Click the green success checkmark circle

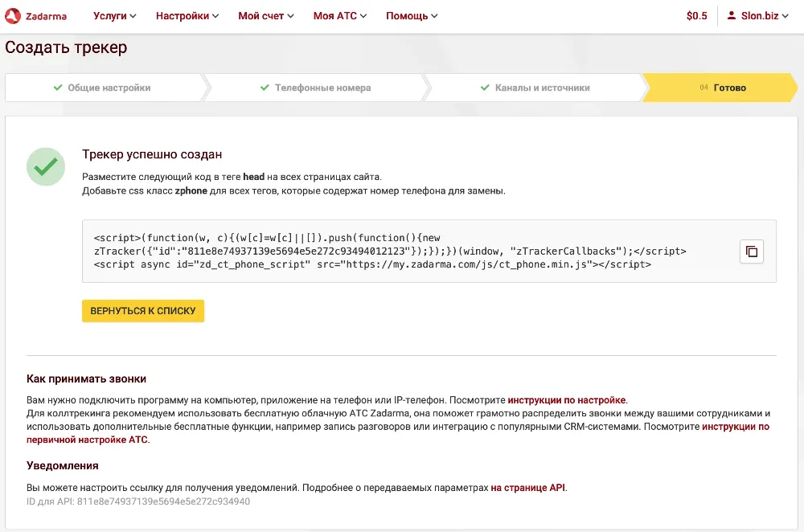(46, 166)
